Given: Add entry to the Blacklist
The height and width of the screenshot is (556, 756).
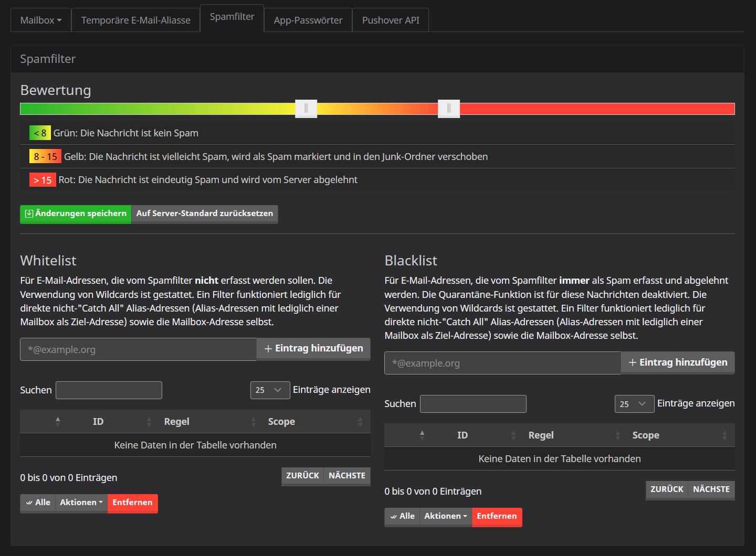Looking at the screenshot, I should 678,362.
